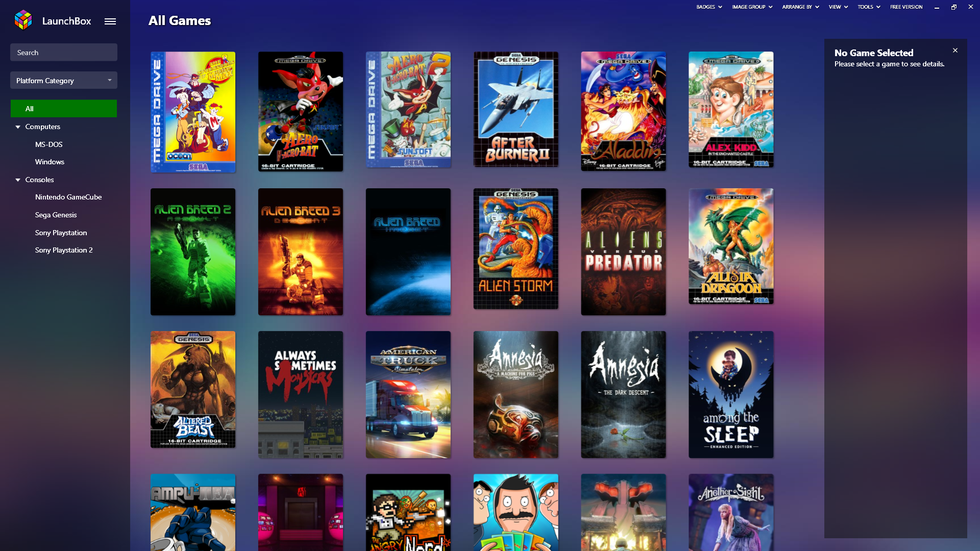This screenshot has height=551, width=980.
Task: Select Nintendo GameCube from sidebar
Action: pos(68,196)
